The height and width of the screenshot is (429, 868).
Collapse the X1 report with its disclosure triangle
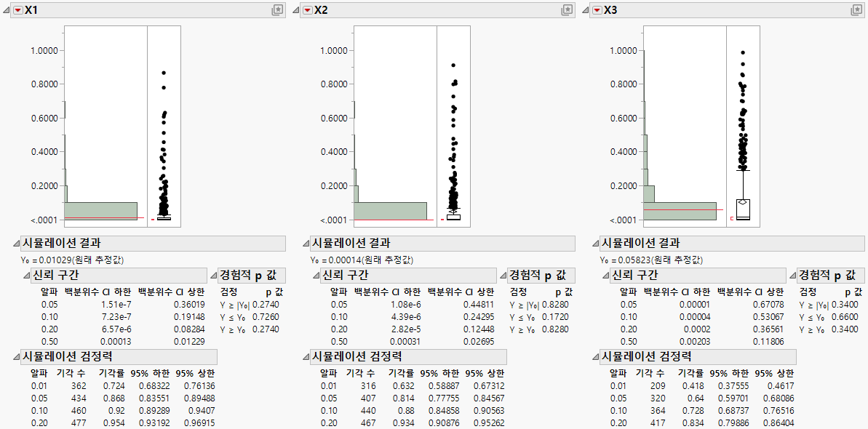pos(7,11)
